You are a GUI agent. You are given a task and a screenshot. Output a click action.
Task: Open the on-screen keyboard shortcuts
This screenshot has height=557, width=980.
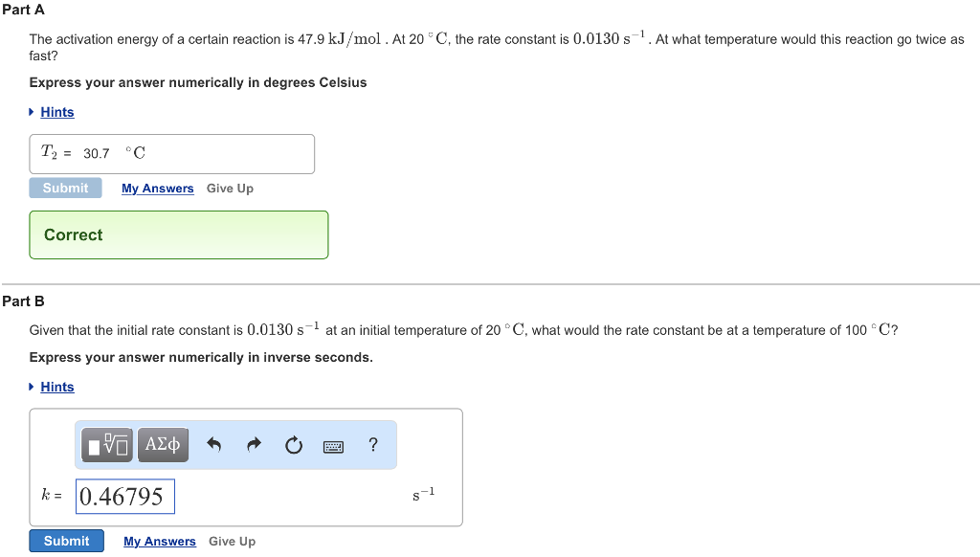pos(333,444)
